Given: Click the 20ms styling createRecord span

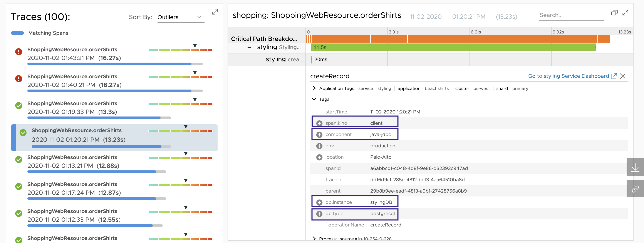Looking at the screenshot, I should click(x=312, y=59).
